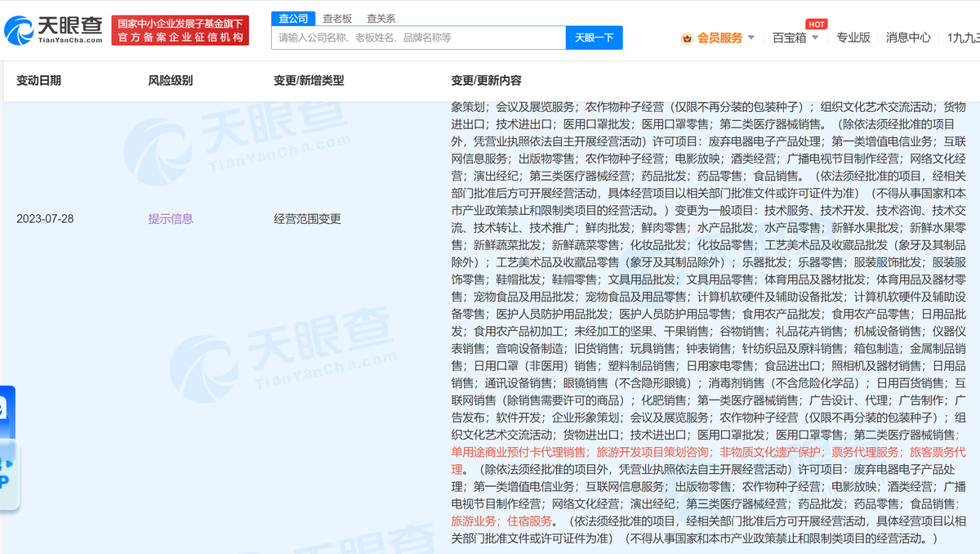
Task: Open the 提示信息 risk level link
Action: click(171, 218)
